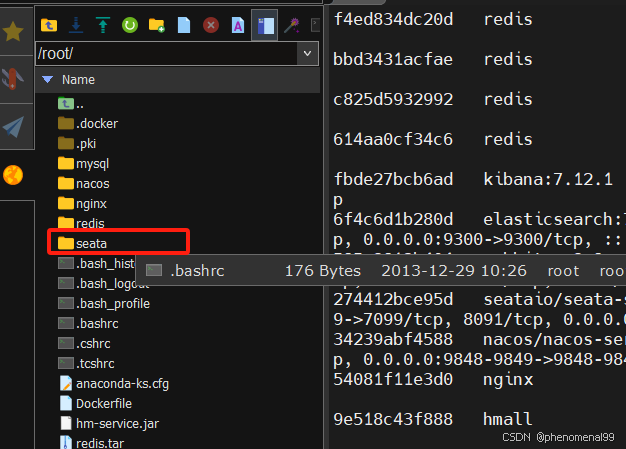This screenshot has height=449, width=626.
Task: Select the .pki folder
Action: point(77,144)
